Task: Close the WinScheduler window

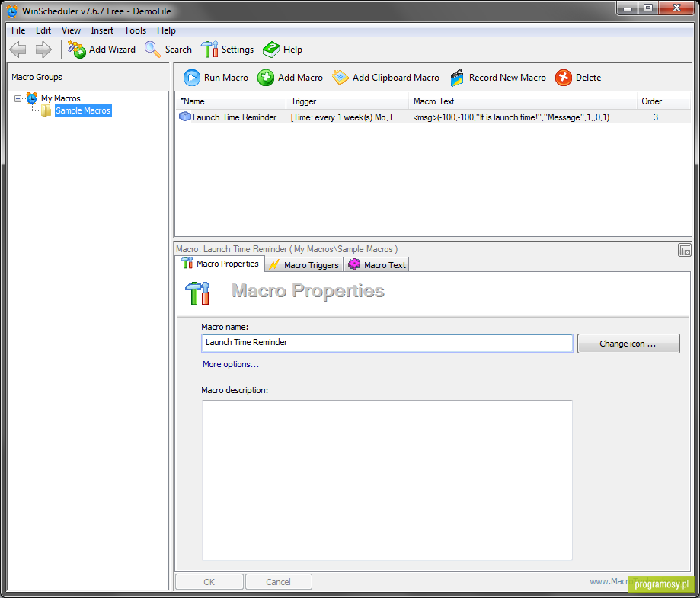Action: (676, 8)
